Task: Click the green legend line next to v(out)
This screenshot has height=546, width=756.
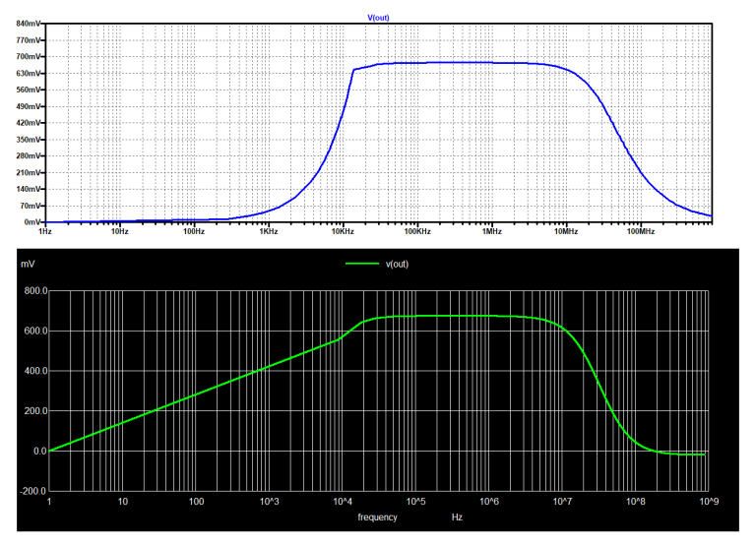Action: coord(360,264)
